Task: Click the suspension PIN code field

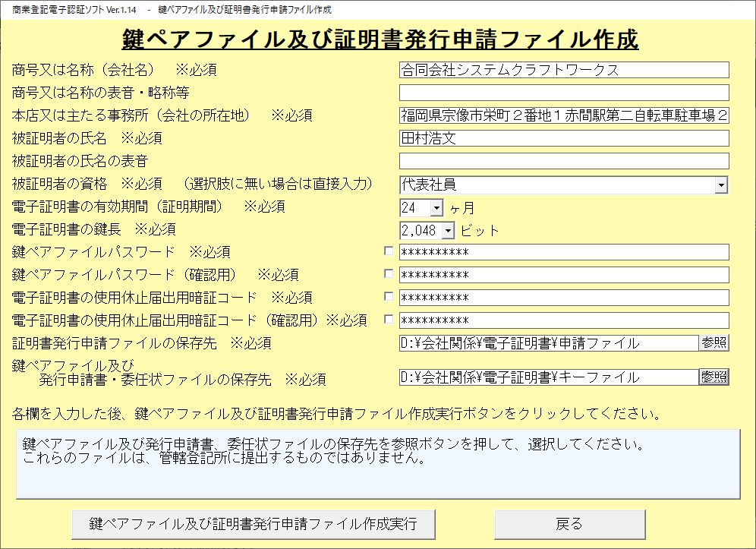Action: click(x=563, y=298)
